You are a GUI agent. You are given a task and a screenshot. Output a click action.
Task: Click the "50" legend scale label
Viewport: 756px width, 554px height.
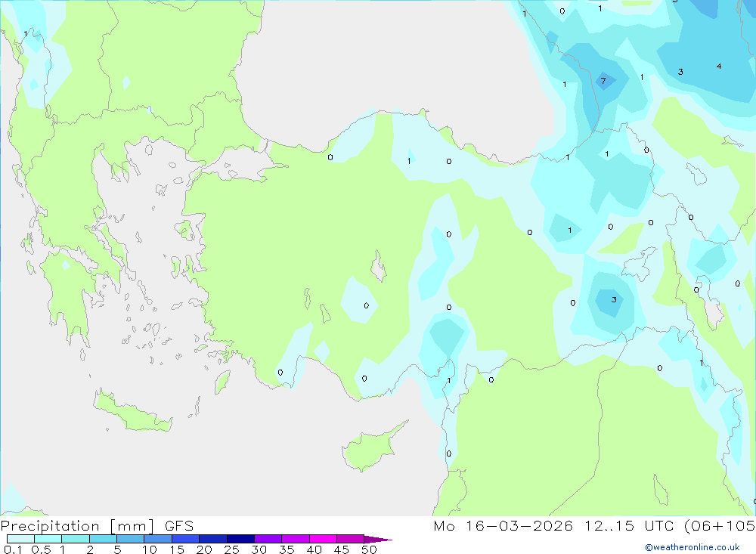(x=370, y=549)
